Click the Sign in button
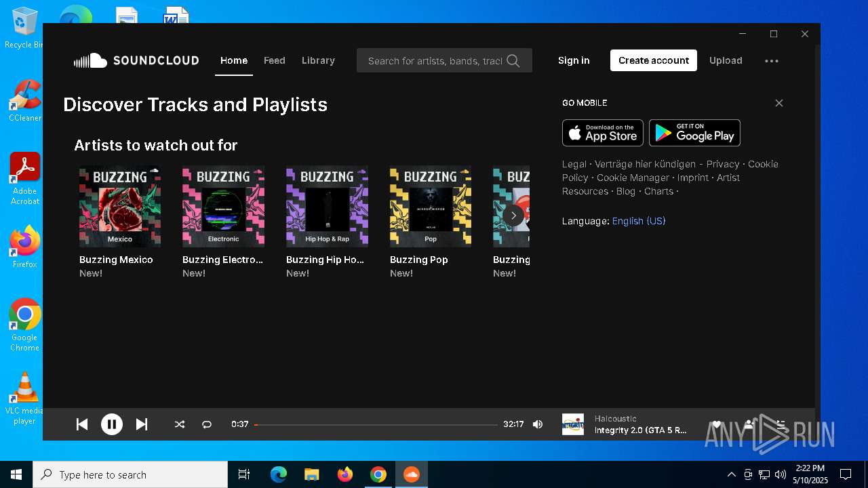This screenshot has height=488, width=868. pos(574,60)
